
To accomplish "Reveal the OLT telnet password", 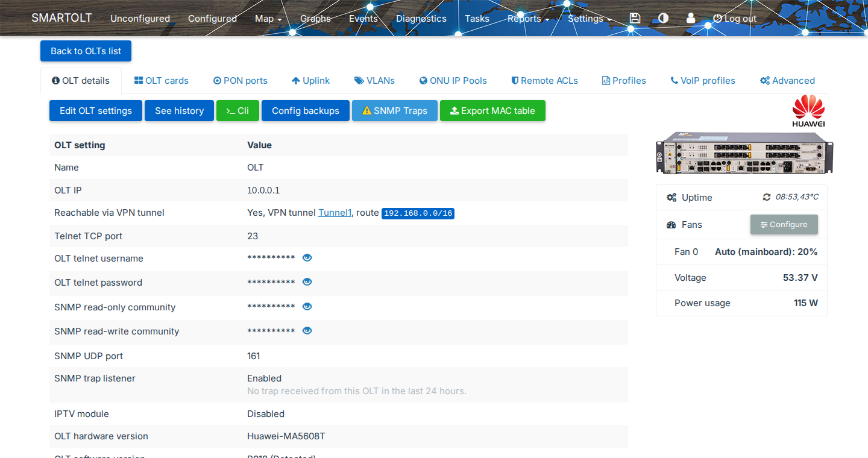I will tap(307, 282).
